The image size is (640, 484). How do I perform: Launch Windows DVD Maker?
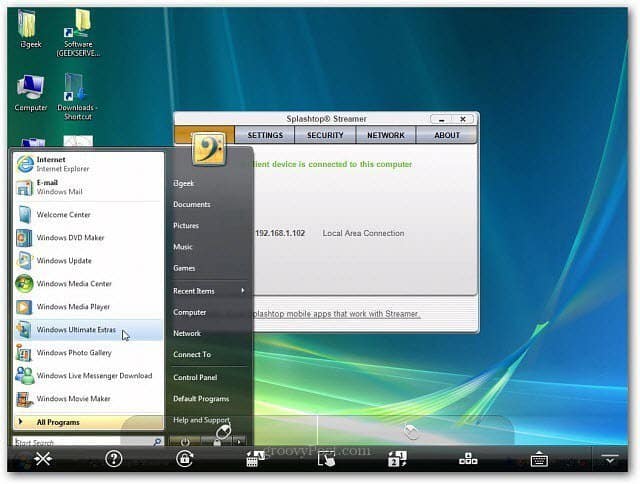coord(89,238)
